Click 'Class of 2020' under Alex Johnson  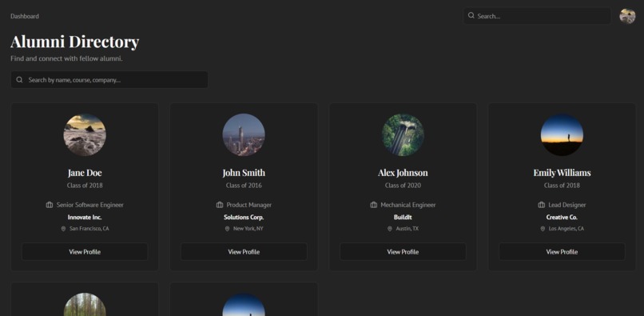point(403,186)
